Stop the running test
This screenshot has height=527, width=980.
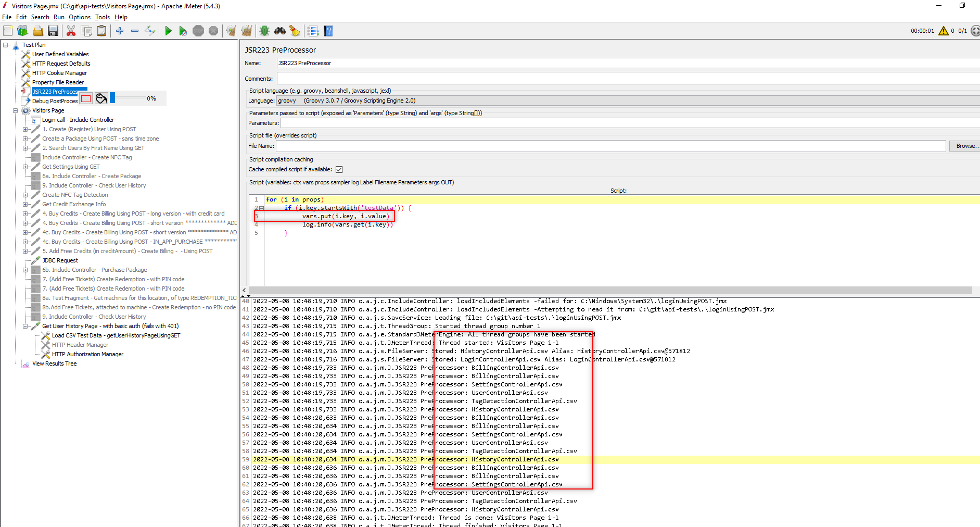198,31
